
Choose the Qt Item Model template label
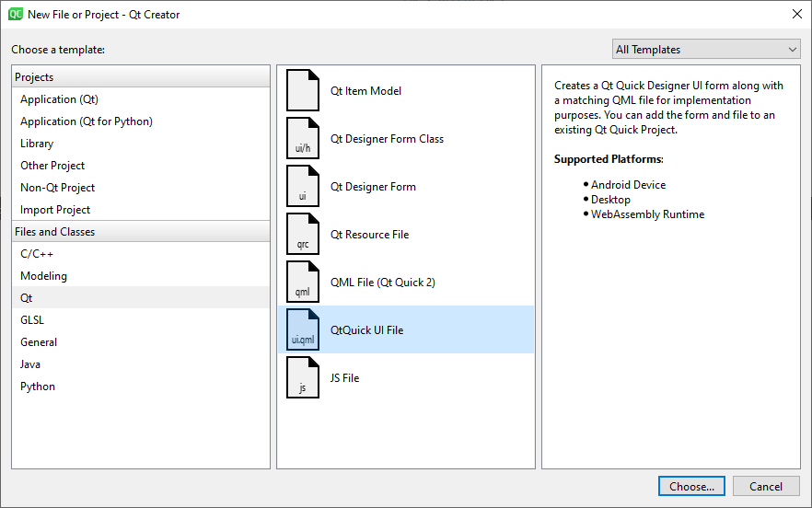[365, 90]
